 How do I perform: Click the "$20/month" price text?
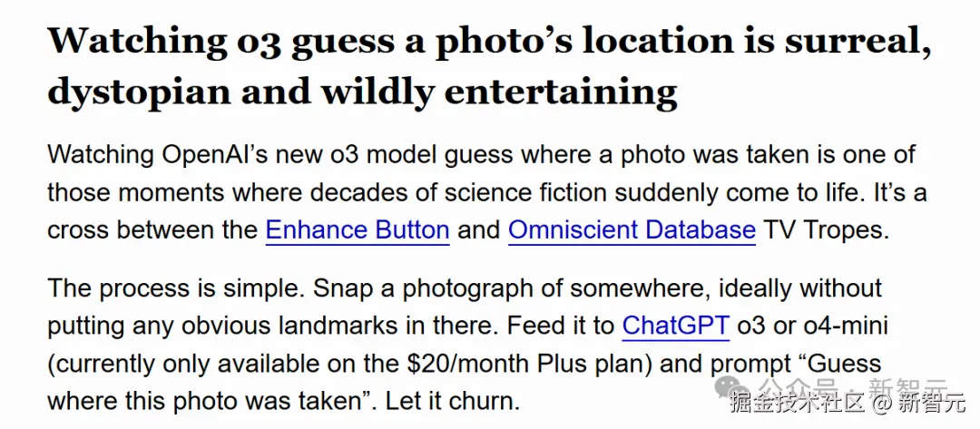pos(468,364)
